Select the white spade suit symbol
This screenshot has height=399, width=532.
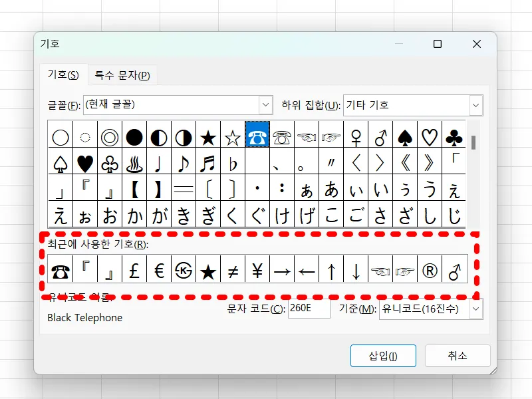pyautogui.click(x=61, y=161)
